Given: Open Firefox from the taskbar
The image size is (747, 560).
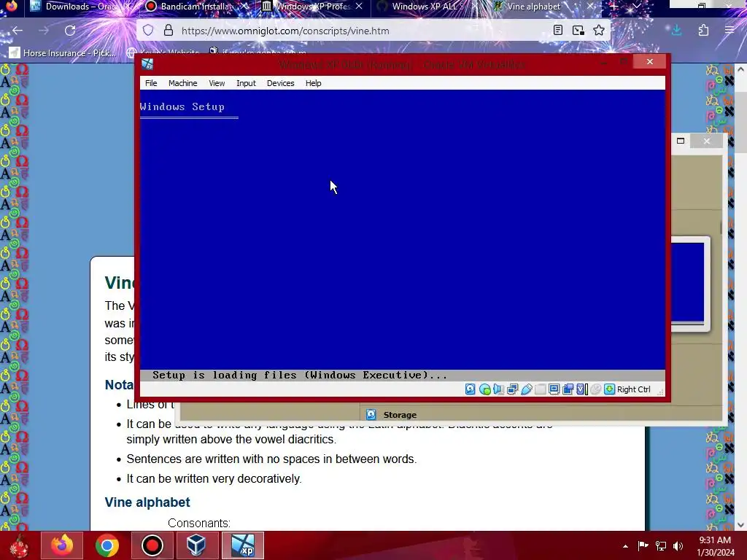Looking at the screenshot, I should coord(62,545).
